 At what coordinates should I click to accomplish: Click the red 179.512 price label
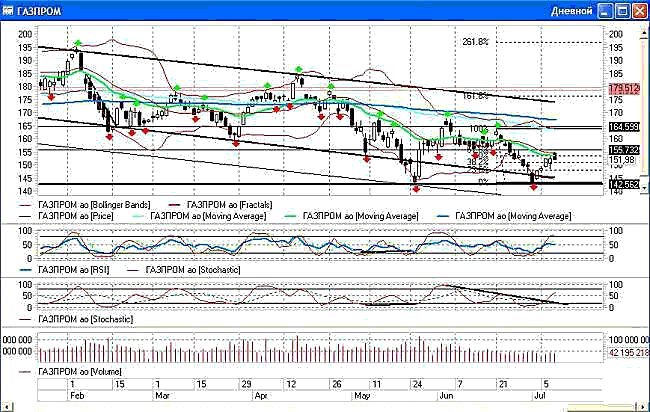624,89
